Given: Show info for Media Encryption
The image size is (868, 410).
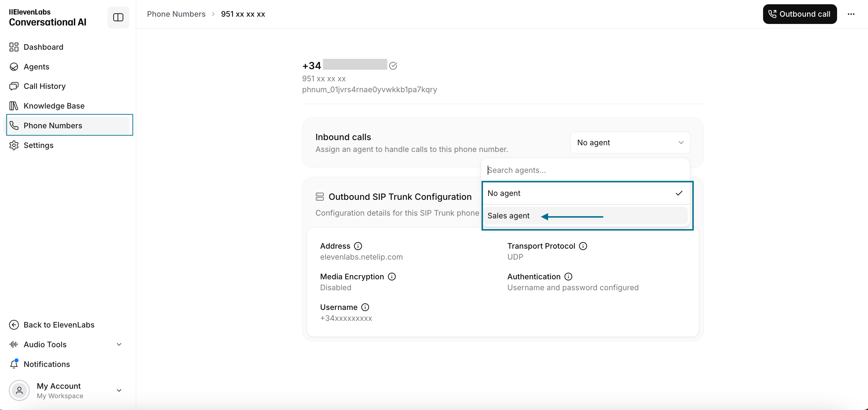Looking at the screenshot, I should [x=392, y=277].
